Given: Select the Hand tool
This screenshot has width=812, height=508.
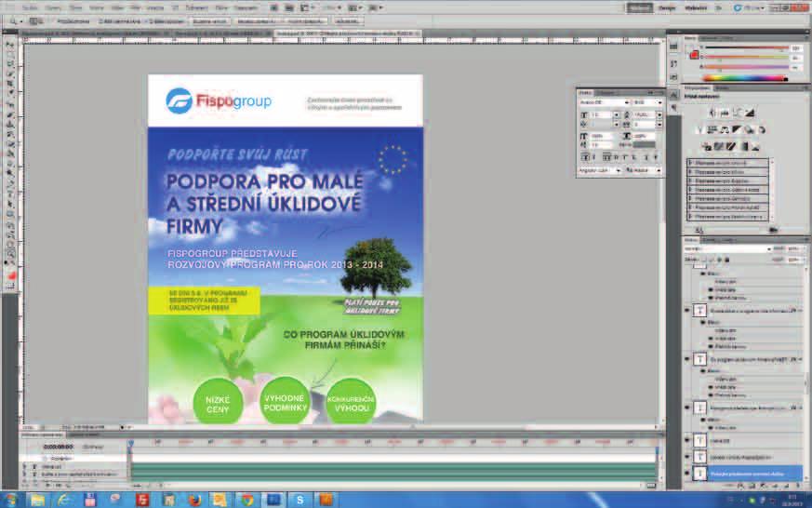Looking at the screenshot, I should tap(10, 244).
